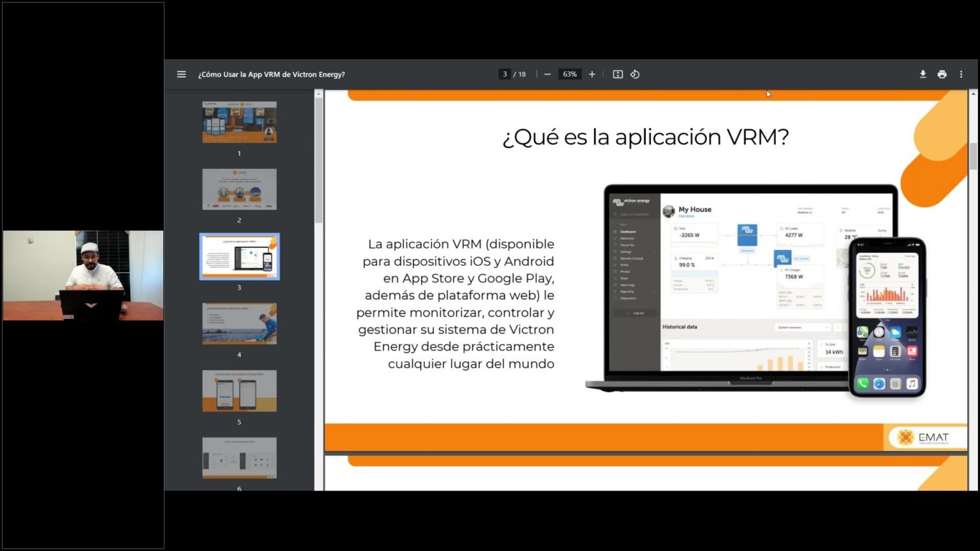Click the 63% zoom level field
The height and width of the screenshot is (551, 980).
pyautogui.click(x=569, y=74)
